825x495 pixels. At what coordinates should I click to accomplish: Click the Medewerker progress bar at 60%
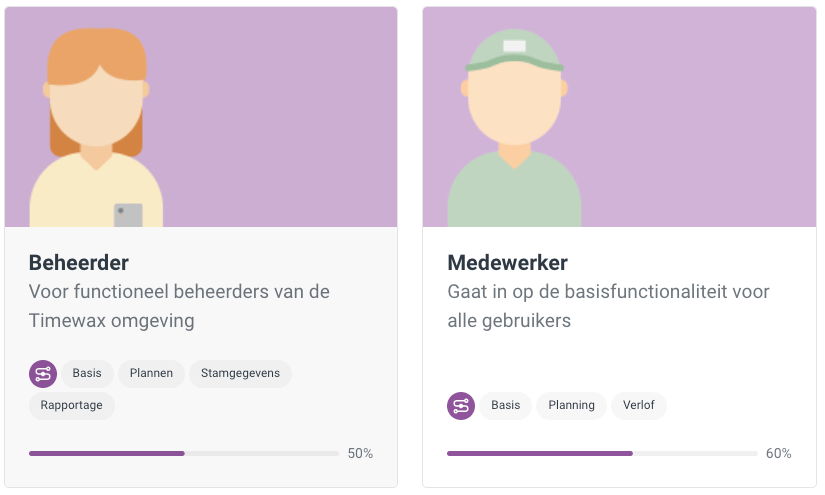(x=602, y=453)
